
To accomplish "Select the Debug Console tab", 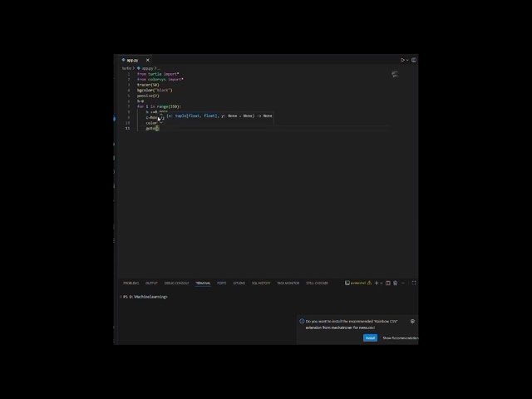I will pyautogui.click(x=176, y=283).
